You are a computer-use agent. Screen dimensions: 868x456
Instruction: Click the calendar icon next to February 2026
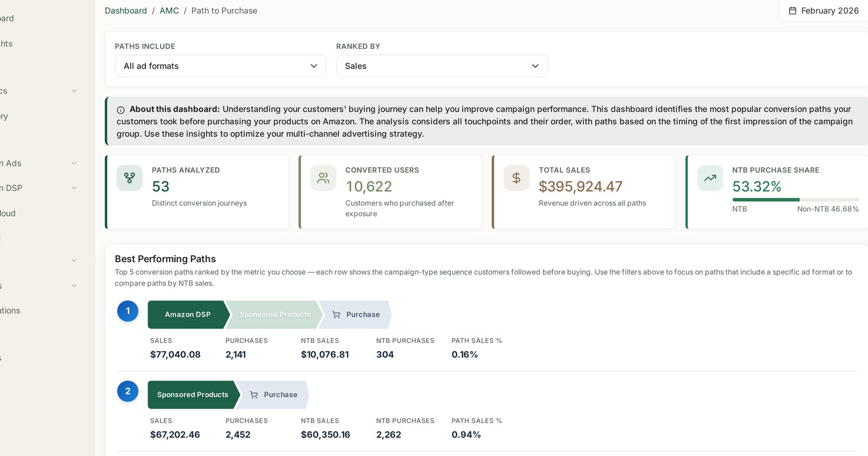point(793,11)
